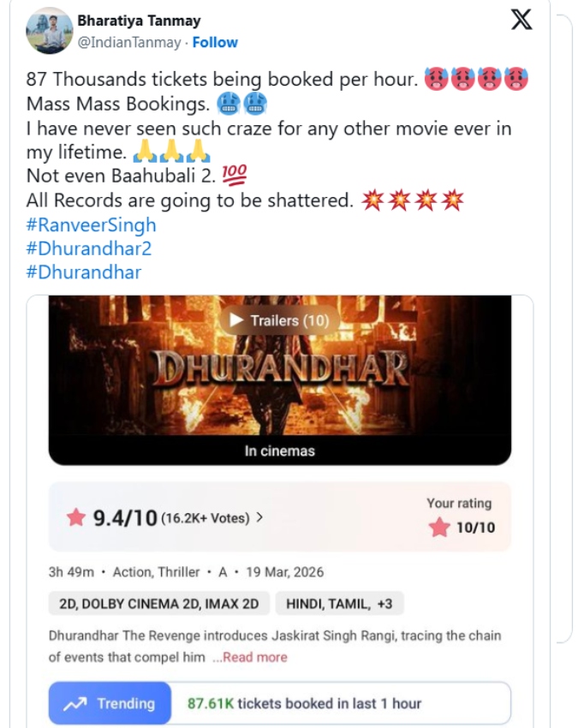
Task: Expand votes with chevron after 16.2K+ Votes
Action: pos(259,517)
